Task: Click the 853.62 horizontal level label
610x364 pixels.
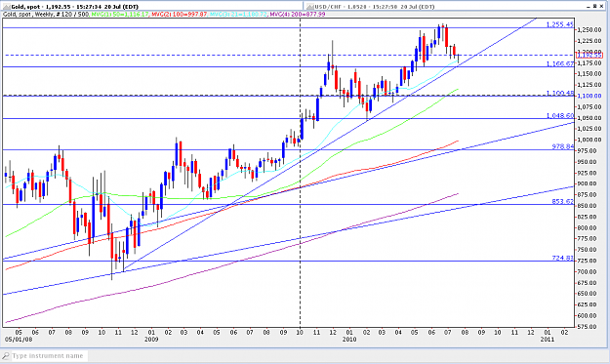Action: 562,201
